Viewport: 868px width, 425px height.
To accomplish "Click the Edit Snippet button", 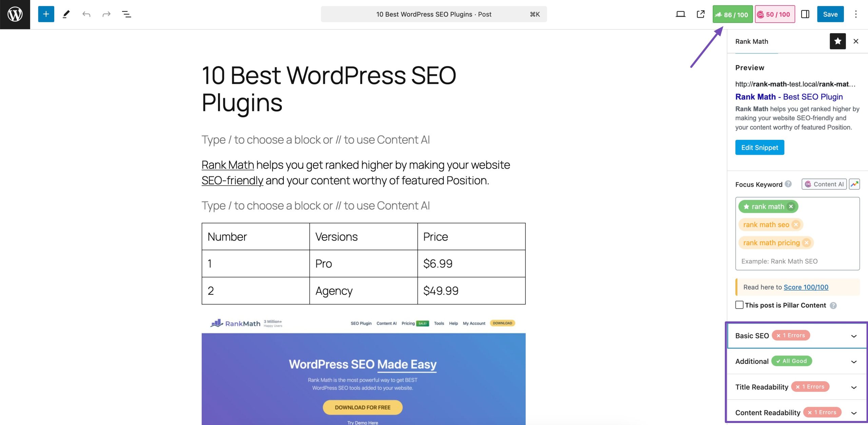I will [x=759, y=147].
